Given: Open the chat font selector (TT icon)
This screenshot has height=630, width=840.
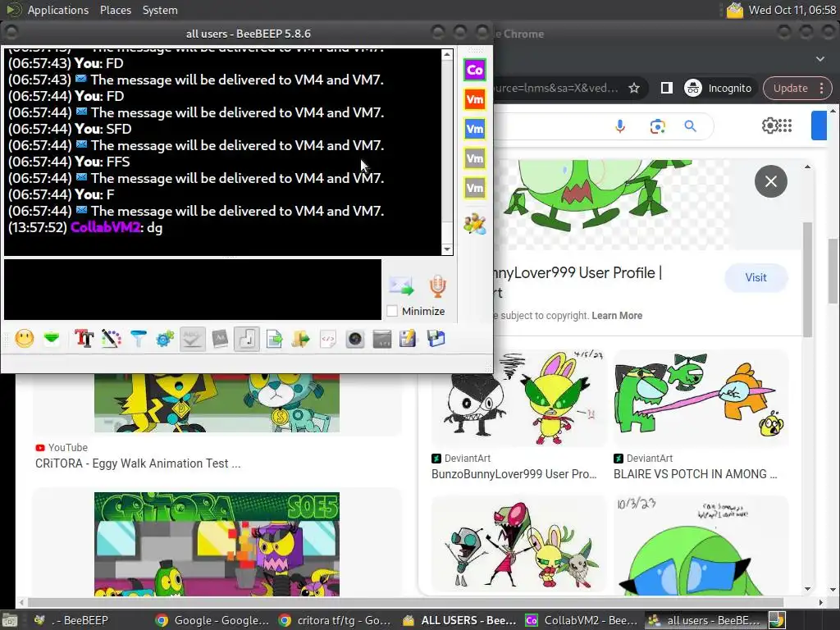Looking at the screenshot, I should (x=84, y=339).
